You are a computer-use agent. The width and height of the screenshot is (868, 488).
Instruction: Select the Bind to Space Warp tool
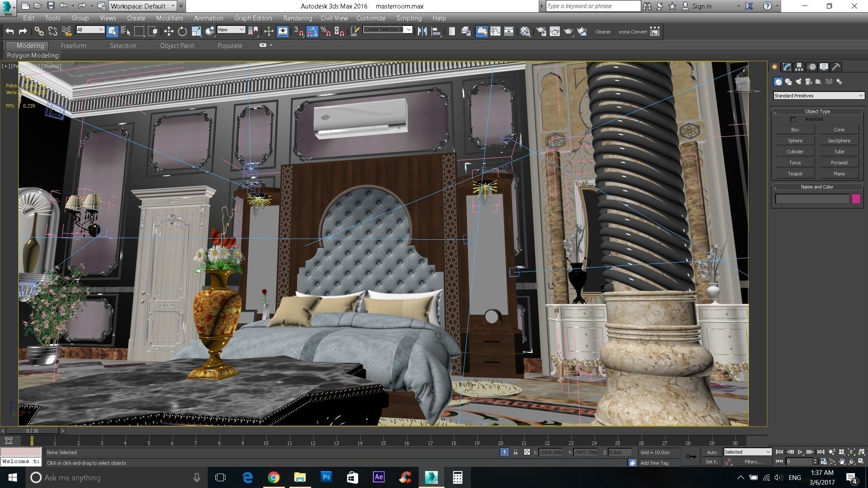67,31
